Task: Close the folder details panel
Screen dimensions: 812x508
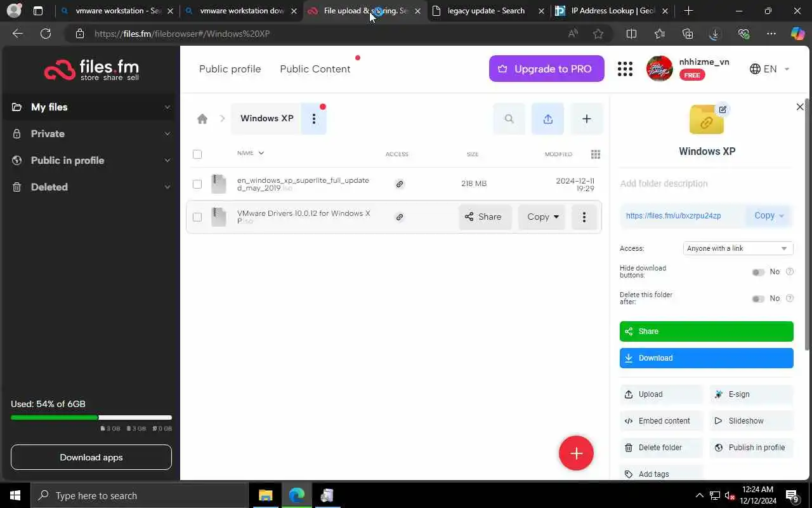Action: click(x=800, y=107)
